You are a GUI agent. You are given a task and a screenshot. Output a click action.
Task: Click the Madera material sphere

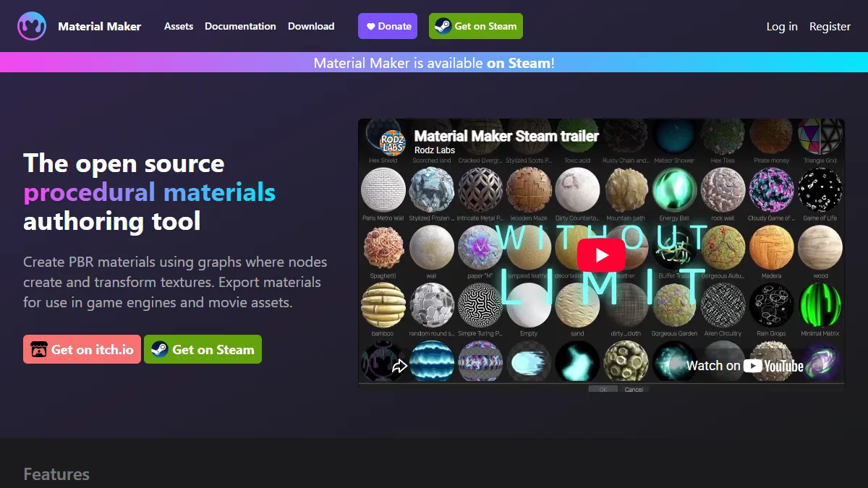pos(772,248)
